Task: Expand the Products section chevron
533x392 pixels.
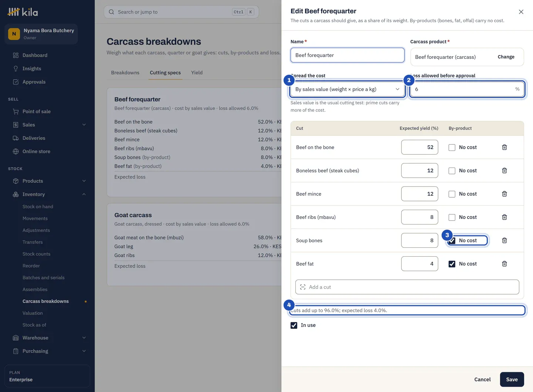Action: pyautogui.click(x=84, y=181)
